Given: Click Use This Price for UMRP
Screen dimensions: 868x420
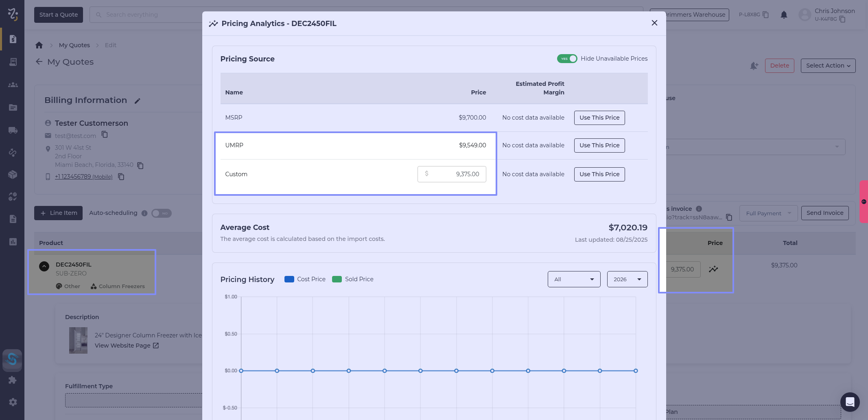Looking at the screenshot, I should pyautogui.click(x=599, y=145).
